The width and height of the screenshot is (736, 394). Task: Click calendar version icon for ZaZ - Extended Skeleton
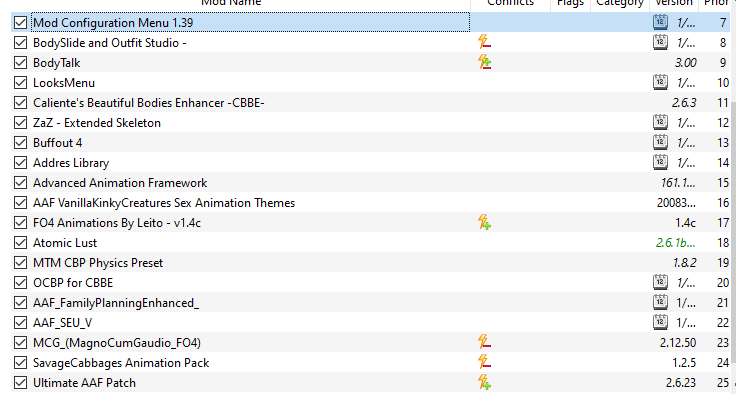tap(660, 122)
